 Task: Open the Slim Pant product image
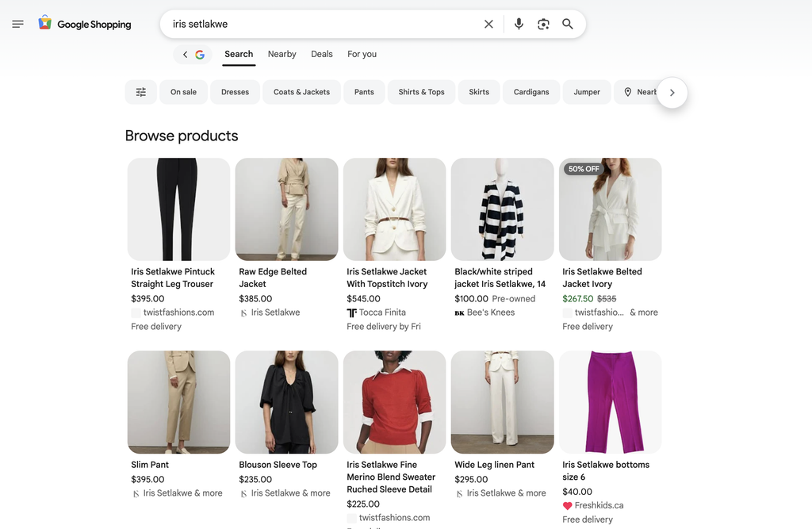point(178,402)
